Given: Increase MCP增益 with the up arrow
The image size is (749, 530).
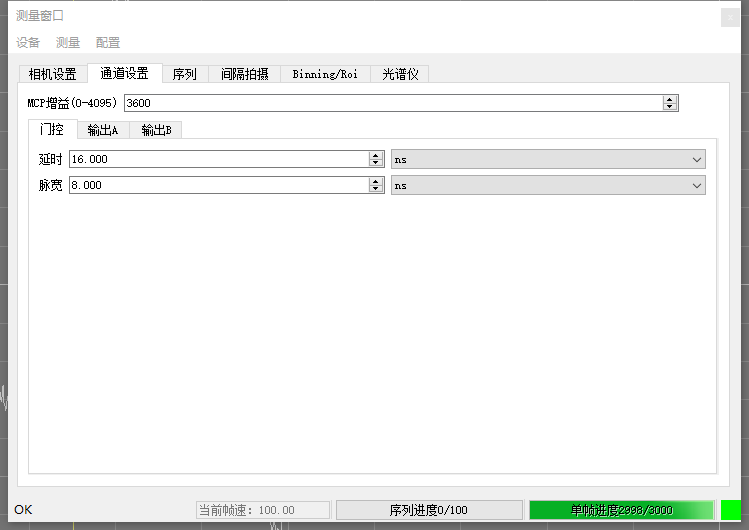Looking at the screenshot, I should 670,99.
